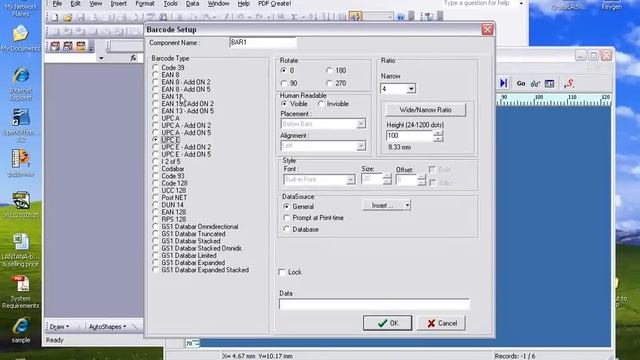The image size is (640, 360).
Task: Close the Barcode Setup dialog
Action: pos(487,29)
